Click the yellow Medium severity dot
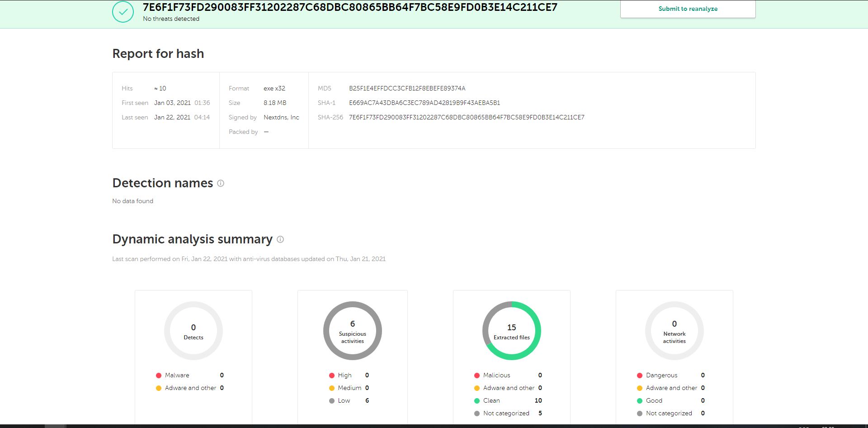The image size is (868, 428). pos(332,388)
